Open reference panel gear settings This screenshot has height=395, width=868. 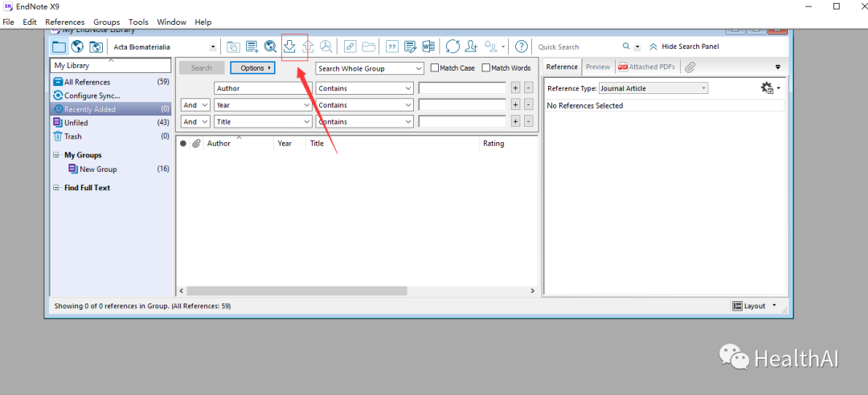click(768, 88)
